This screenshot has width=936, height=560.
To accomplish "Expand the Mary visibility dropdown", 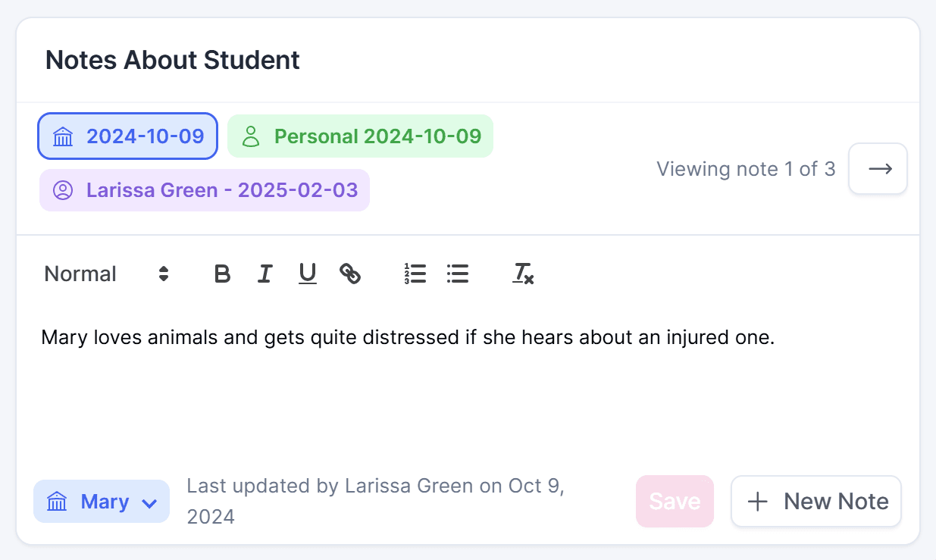I will click(x=102, y=502).
